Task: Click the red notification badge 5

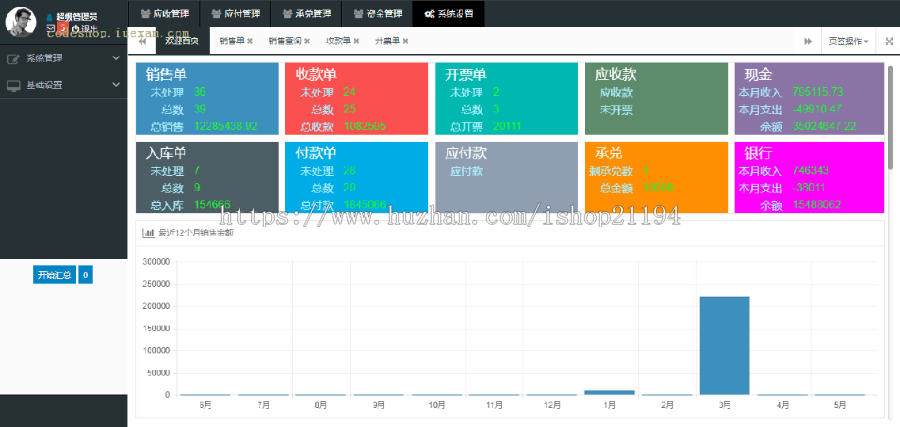Action: point(63,28)
